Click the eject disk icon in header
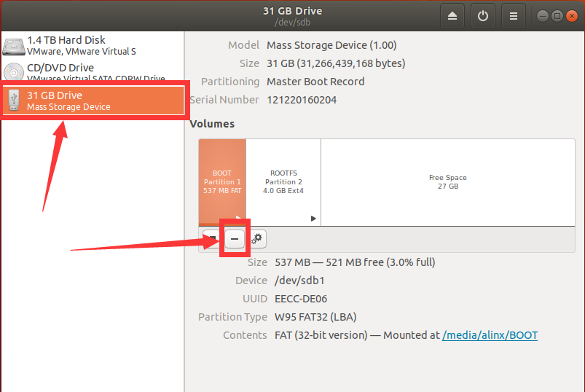 click(452, 16)
